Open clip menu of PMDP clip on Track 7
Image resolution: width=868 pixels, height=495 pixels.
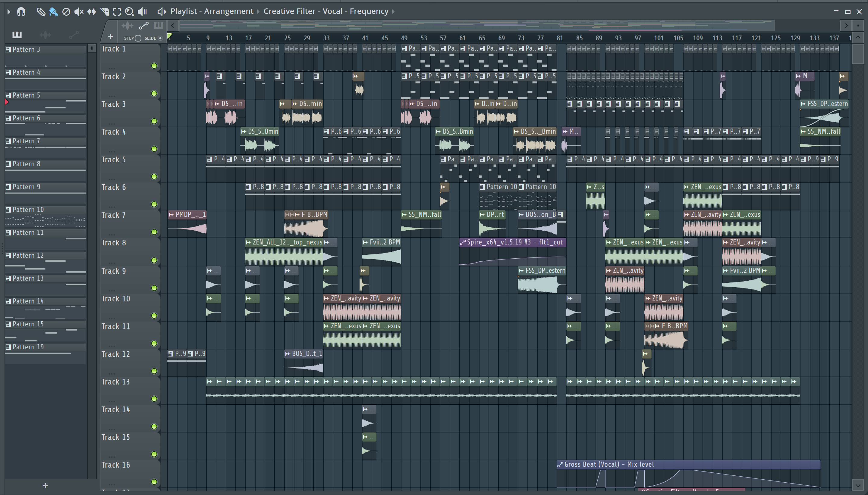171,214
